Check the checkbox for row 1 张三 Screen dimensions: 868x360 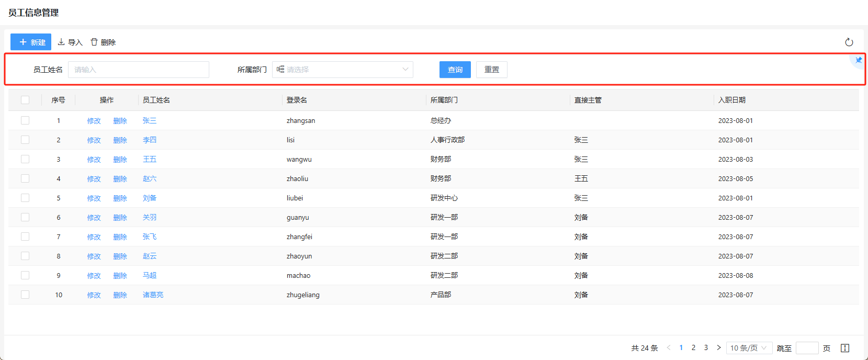coord(25,120)
